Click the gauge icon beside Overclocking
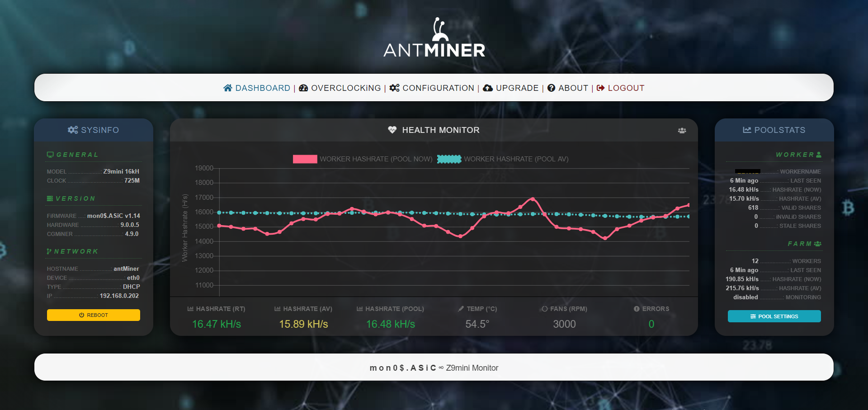The width and height of the screenshot is (868, 410). [x=303, y=88]
